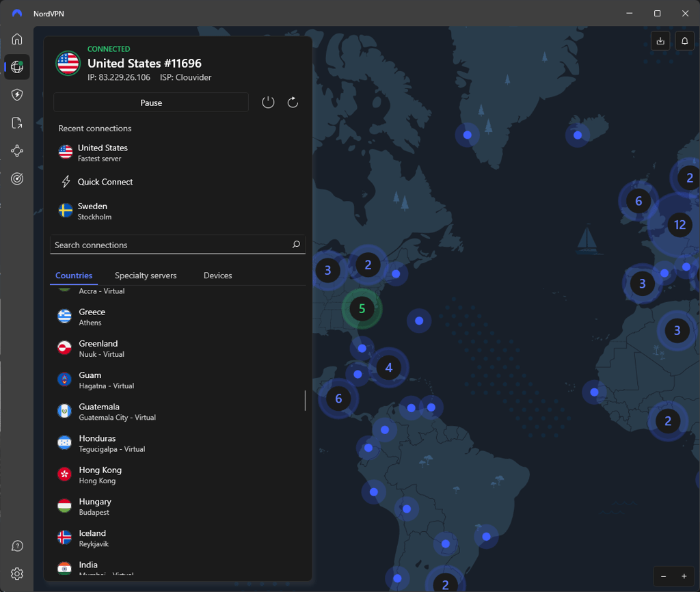Switch to Devices tab
The image size is (700, 592).
click(218, 275)
